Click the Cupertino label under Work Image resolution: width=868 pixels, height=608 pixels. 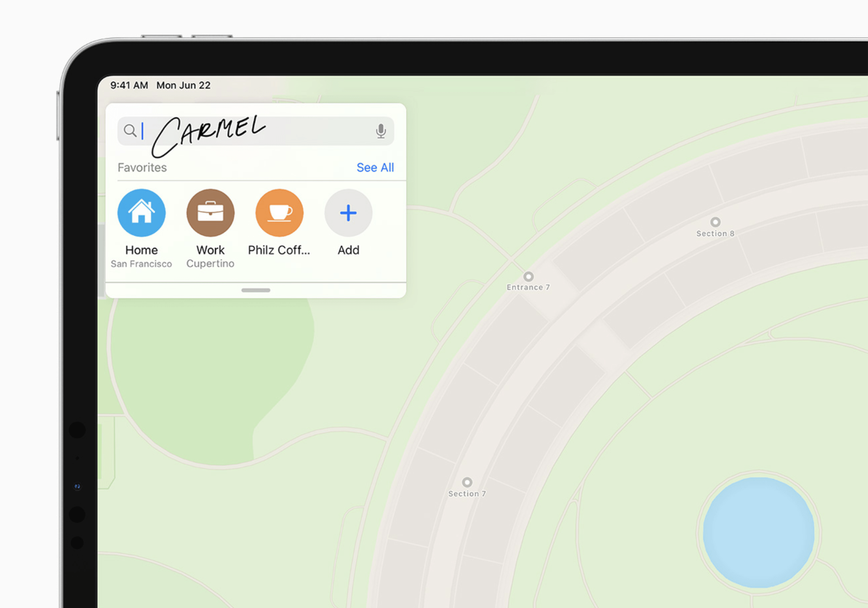[x=210, y=263]
